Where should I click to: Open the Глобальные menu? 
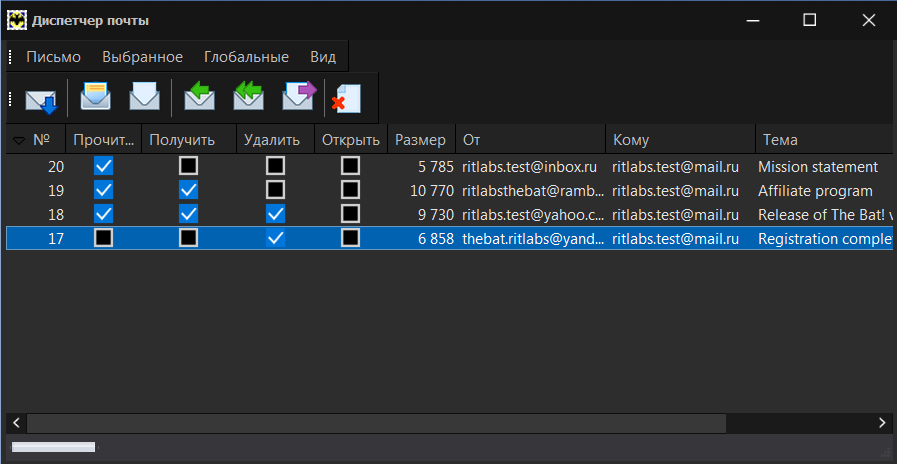click(x=247, y=57)
